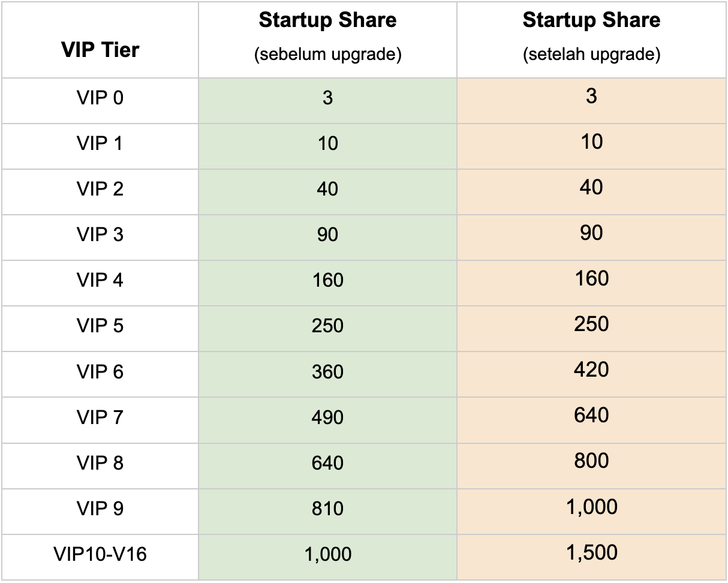The image size is (728, 583).
Task: Select the green cell showing 810
Action: 327,509
